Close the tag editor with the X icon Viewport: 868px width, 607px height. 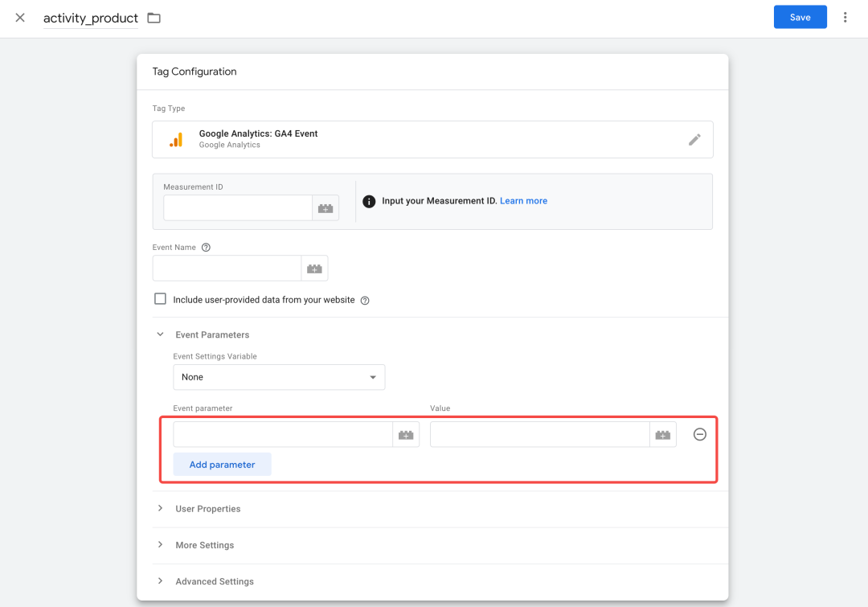pos(20,18)
